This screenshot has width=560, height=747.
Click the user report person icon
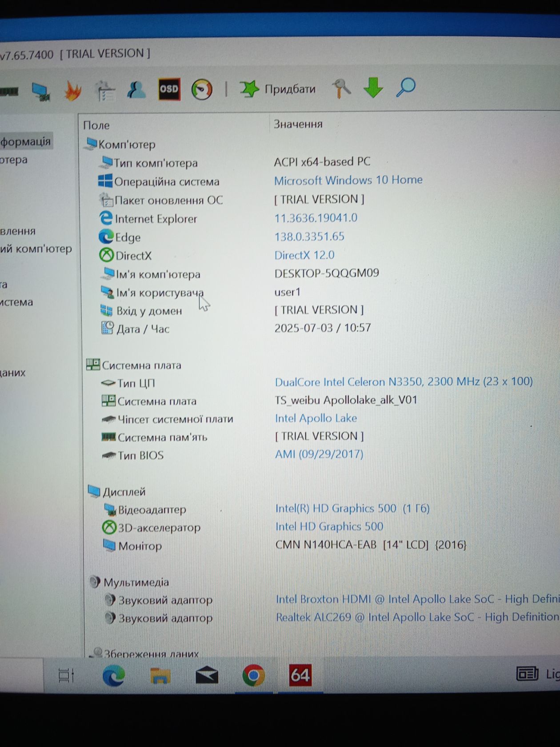pyautogui.click(x=136, y=90)
